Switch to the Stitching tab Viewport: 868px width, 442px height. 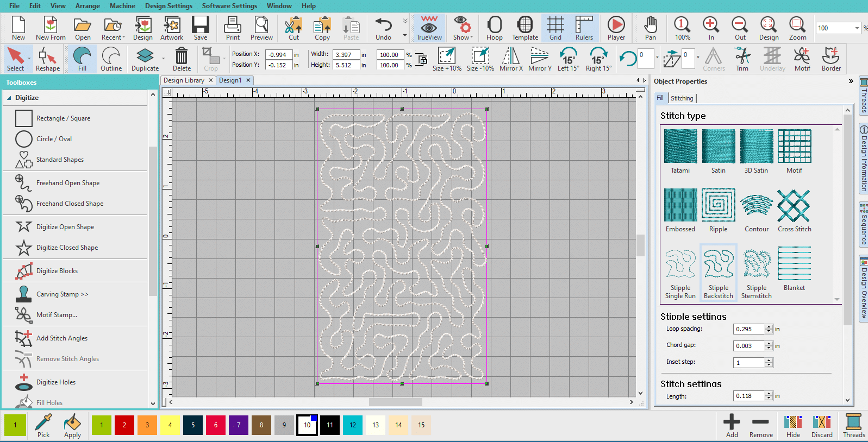(682, 98)
